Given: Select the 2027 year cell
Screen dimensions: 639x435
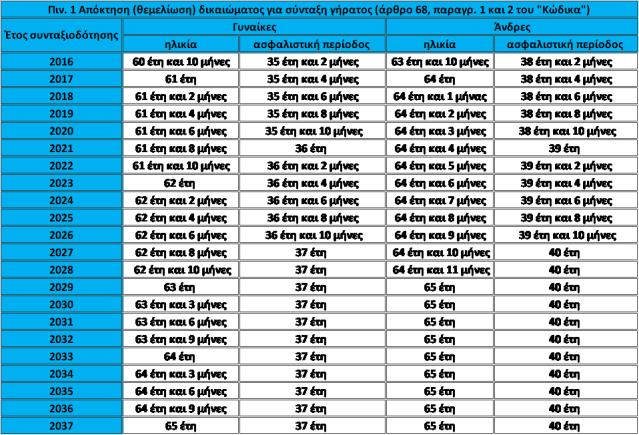Looking at the screenshot, I should pyautogui.click(x=61, y=253).
